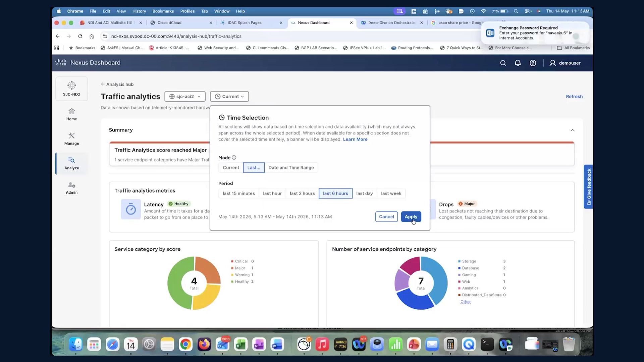Choose the last 15 minutes period

tap(238, 193)
